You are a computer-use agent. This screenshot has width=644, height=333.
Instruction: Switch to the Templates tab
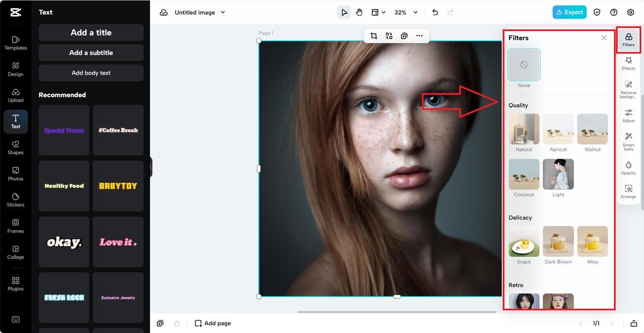pyautogui.click(x=16, y=43)
